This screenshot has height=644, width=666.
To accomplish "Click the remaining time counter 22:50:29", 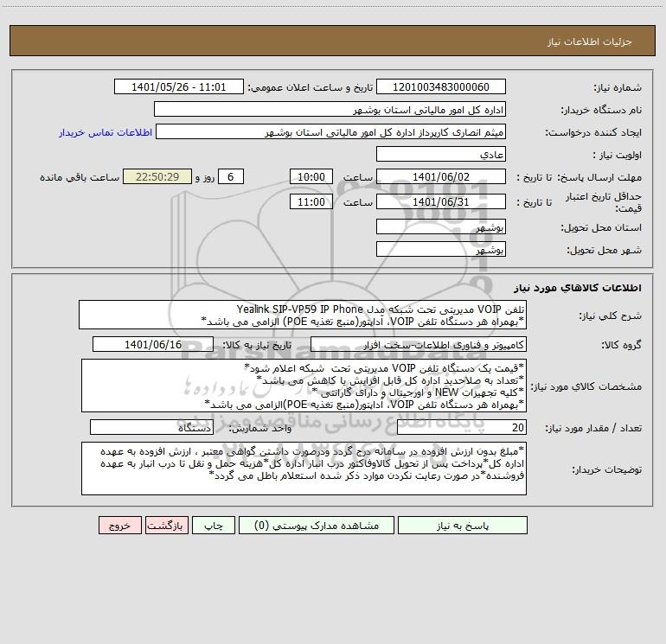I will click(x=157, y=176).
